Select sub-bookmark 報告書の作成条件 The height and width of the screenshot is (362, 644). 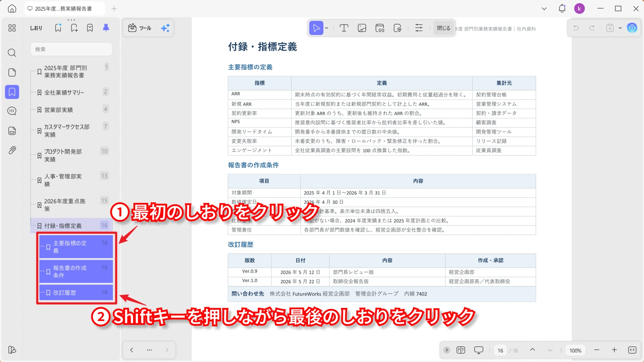(x=76, y=271)
